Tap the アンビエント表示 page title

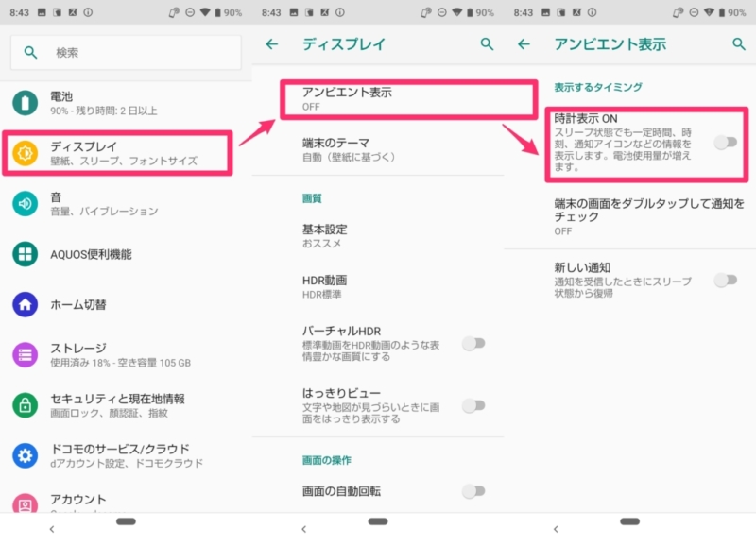(x=610, y=44)
